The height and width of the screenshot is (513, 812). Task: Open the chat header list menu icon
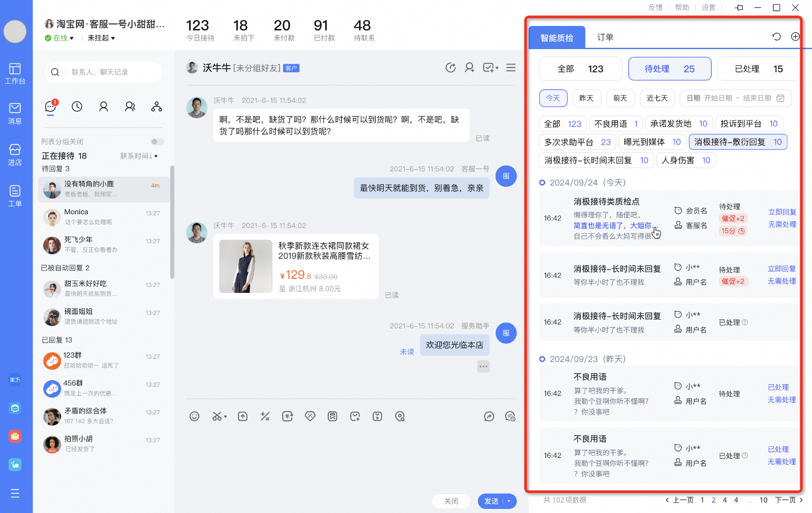pos(511,68)
